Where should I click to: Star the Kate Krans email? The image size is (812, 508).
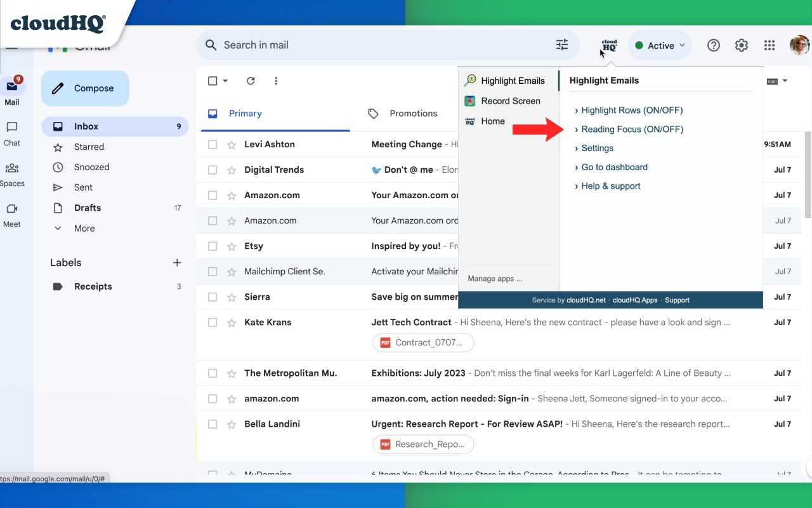(x=232, y=322)
